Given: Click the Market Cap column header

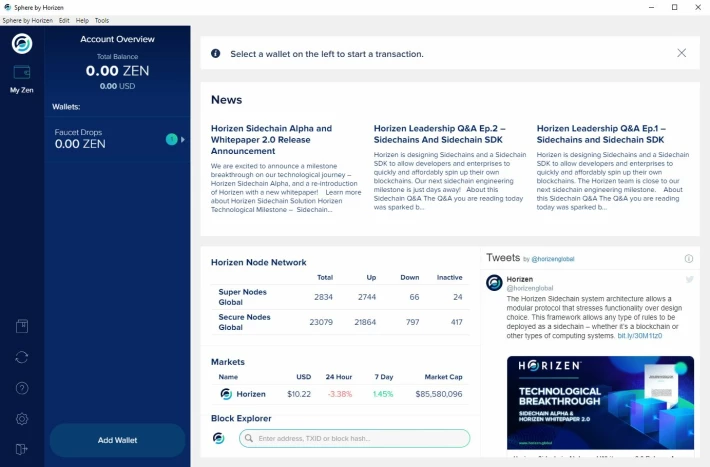Looking at the screenshot, I should pos(443,377).
